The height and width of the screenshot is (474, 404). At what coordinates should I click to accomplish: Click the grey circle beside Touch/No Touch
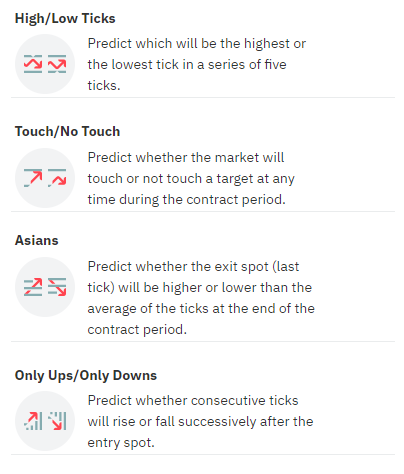[x=45, y=178]
